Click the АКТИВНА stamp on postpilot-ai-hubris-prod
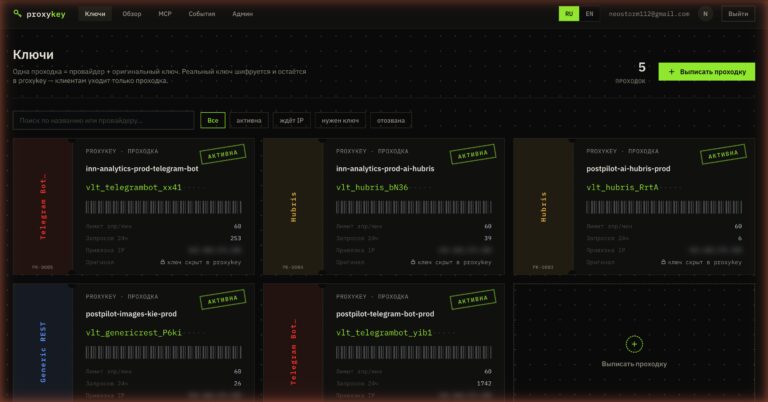 [x=723, y=154]
